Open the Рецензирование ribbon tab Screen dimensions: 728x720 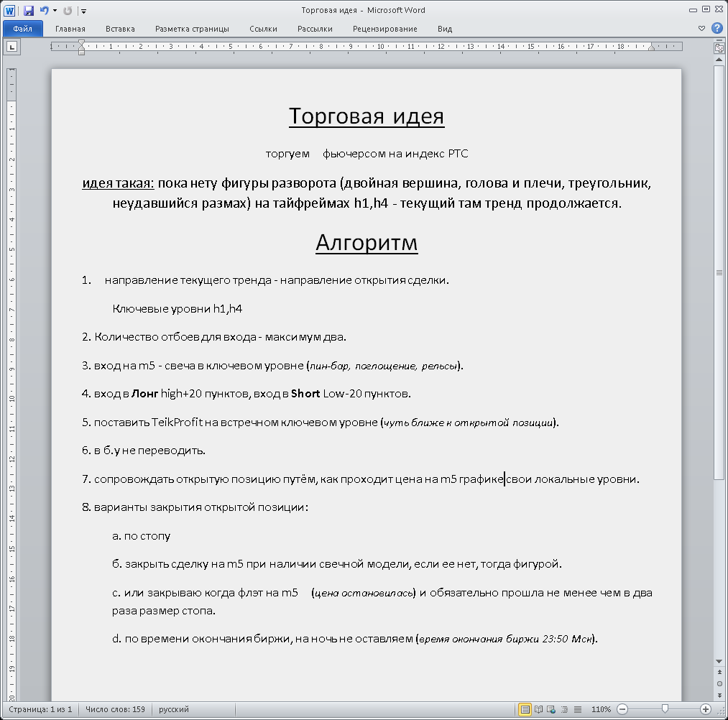(x=385, y=29)
